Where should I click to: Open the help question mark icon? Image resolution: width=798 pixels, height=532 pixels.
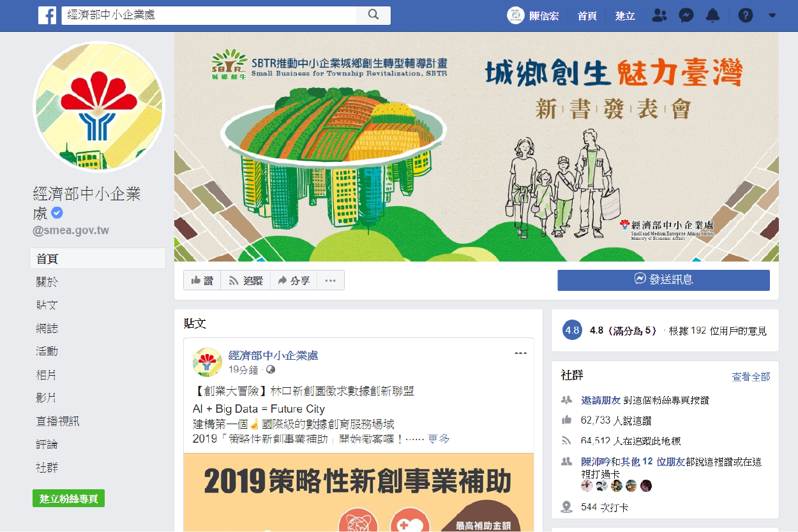point(746,15)
